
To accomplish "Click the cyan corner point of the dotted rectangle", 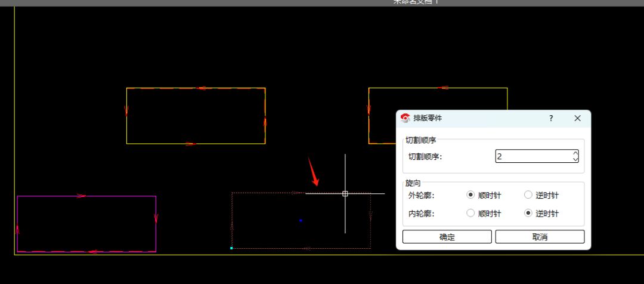I will 231,248.
